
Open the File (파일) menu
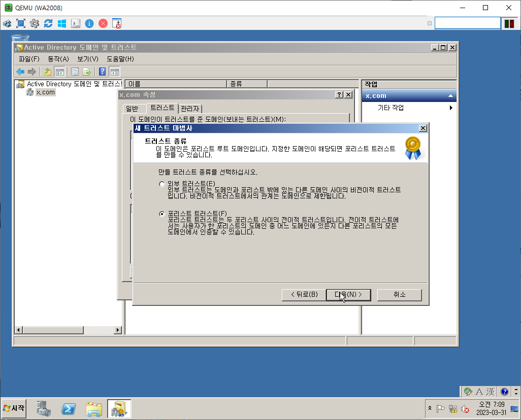[x=29, y=59]
